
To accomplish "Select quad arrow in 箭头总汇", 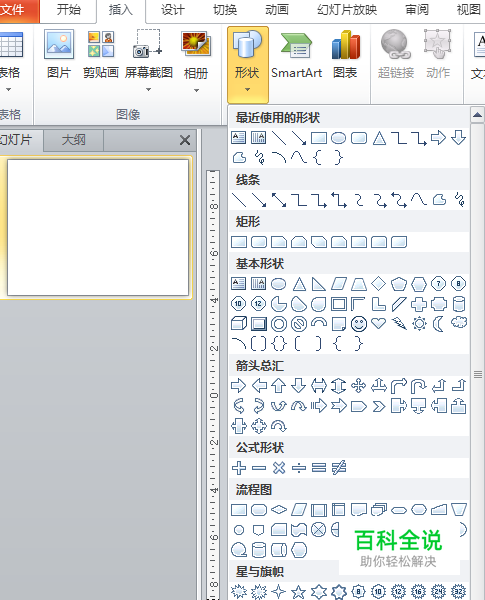I will click(x=359, y=386).
